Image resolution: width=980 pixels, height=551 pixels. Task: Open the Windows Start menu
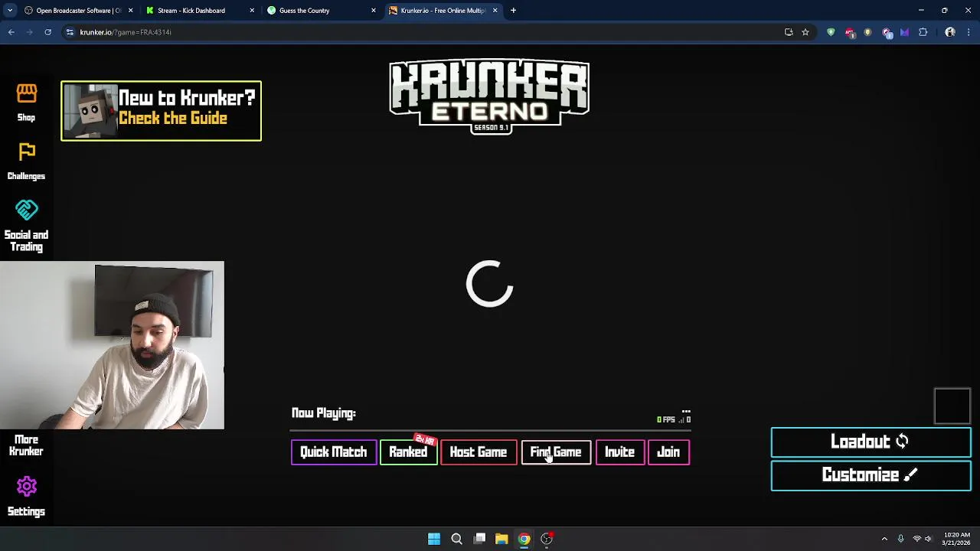[434, 539]
